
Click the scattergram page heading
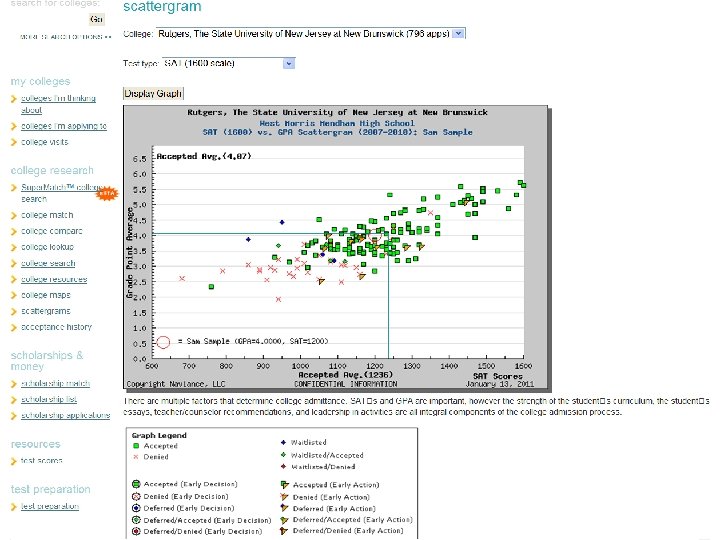162,6
